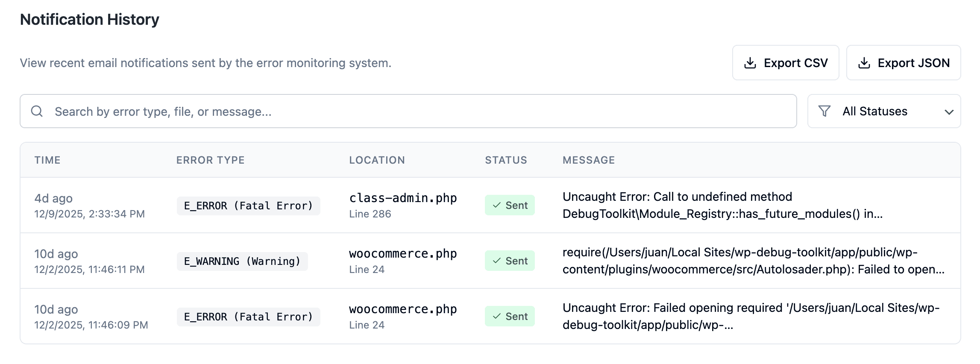Click the LOCATION column header
This screenshot has width=980, height=364.
(377, 160)
